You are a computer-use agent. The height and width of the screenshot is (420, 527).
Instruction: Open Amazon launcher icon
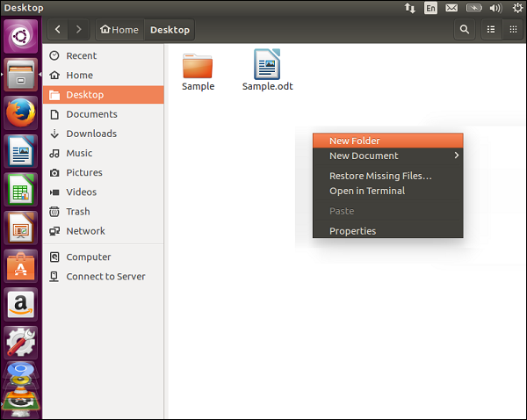(x=21, y=304)
